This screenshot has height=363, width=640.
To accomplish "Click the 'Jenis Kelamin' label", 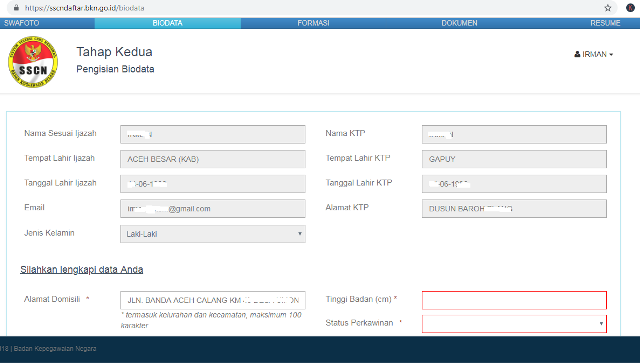I will [x=49, y=233].
